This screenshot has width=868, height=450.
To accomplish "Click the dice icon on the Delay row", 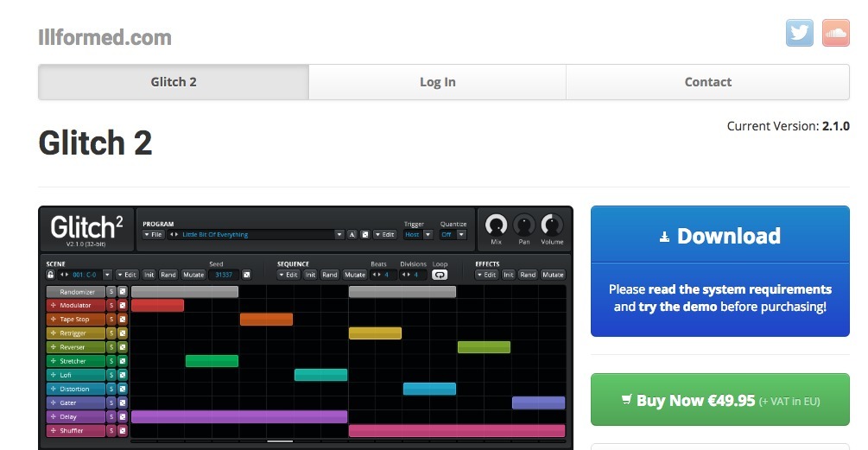I will 123,417.
